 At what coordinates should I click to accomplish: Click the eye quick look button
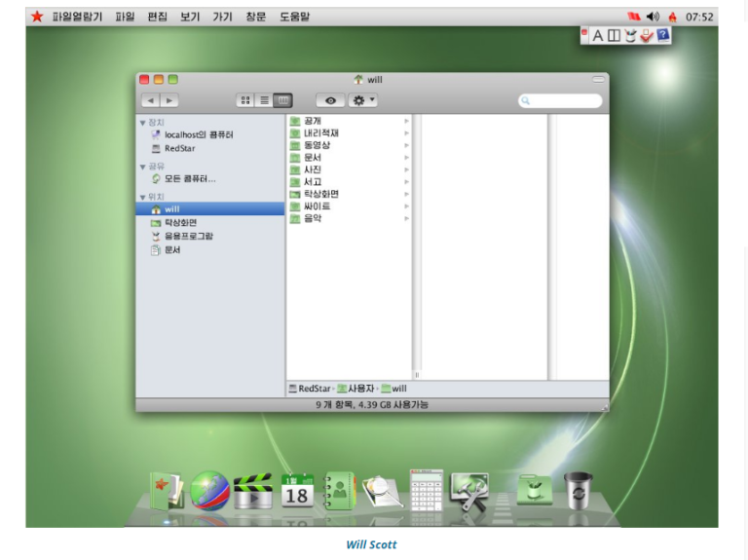coord(330,100)
